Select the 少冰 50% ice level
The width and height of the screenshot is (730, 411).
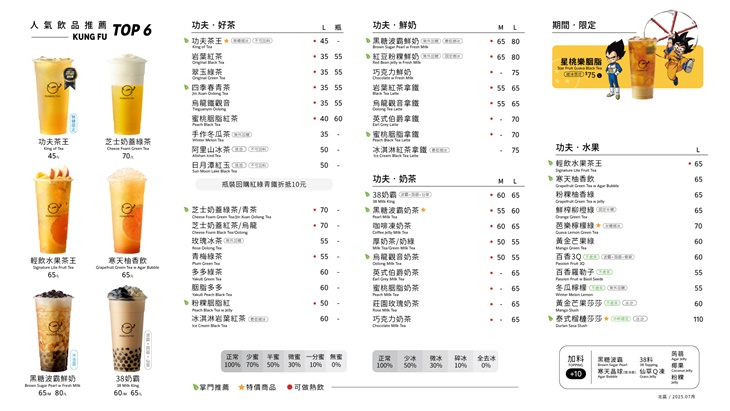click(410, 362)
